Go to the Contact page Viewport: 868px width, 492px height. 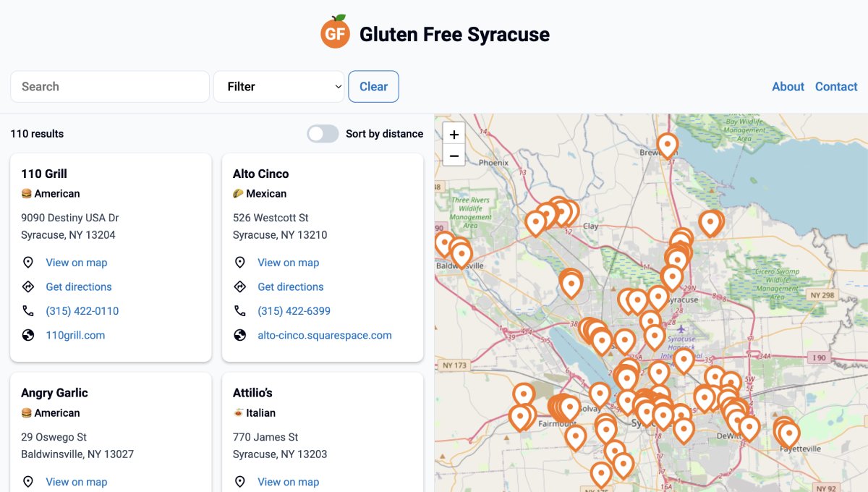[835, 87]
